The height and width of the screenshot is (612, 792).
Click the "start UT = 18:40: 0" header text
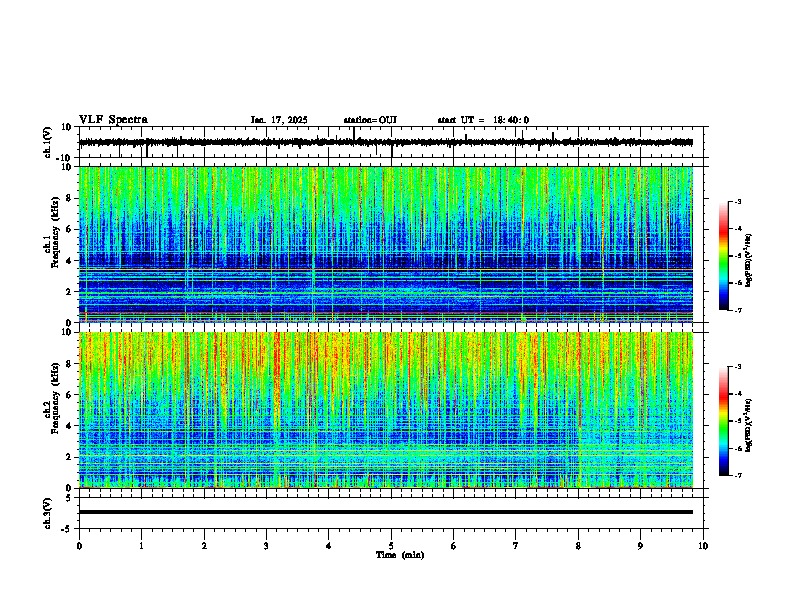(483, 120)
